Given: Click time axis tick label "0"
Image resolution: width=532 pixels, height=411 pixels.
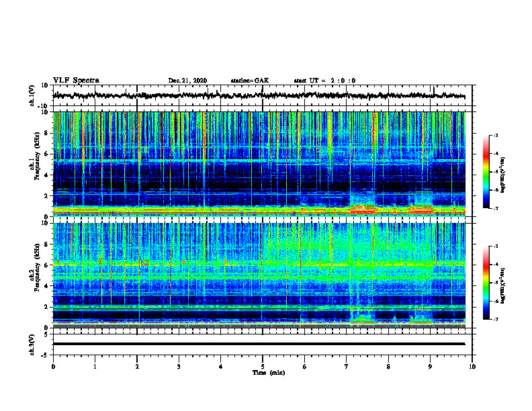Looking at the screenshot, I should [53, 367].
